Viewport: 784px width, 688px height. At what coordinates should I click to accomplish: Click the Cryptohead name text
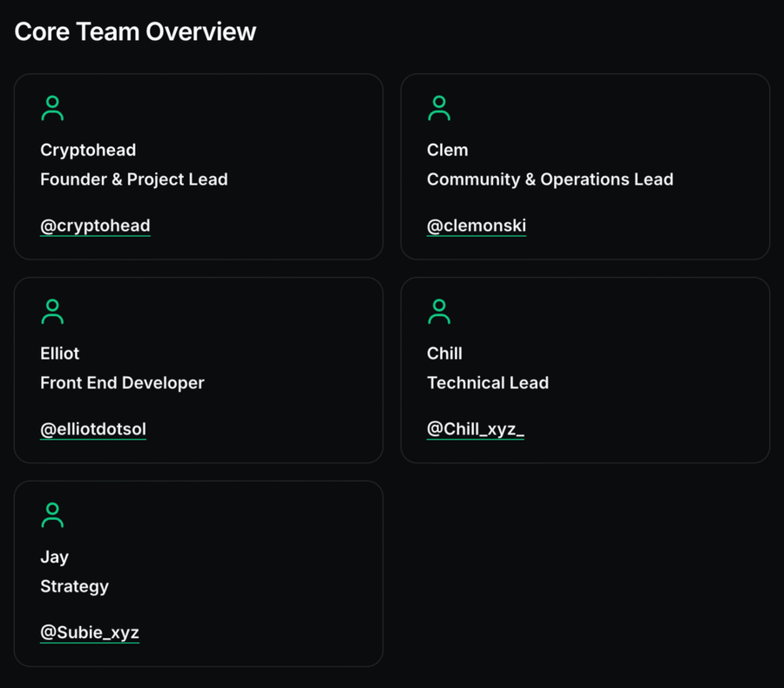pyautogui.click(x=88, y=150)
